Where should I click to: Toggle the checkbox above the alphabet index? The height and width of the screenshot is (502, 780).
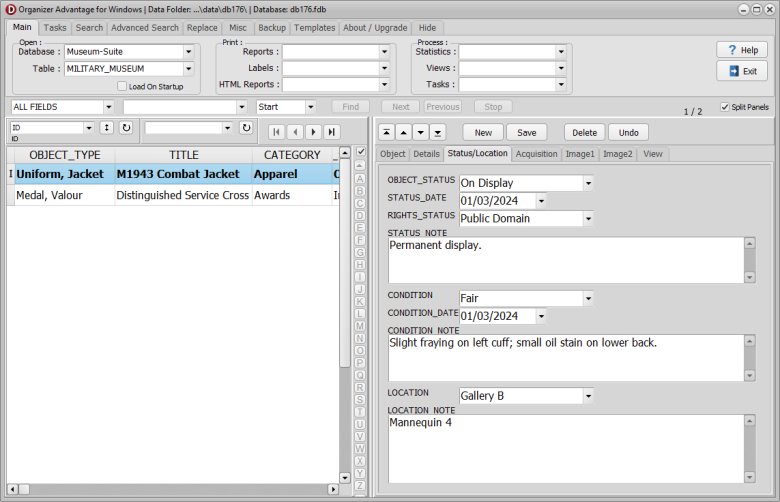click(359, 152)
